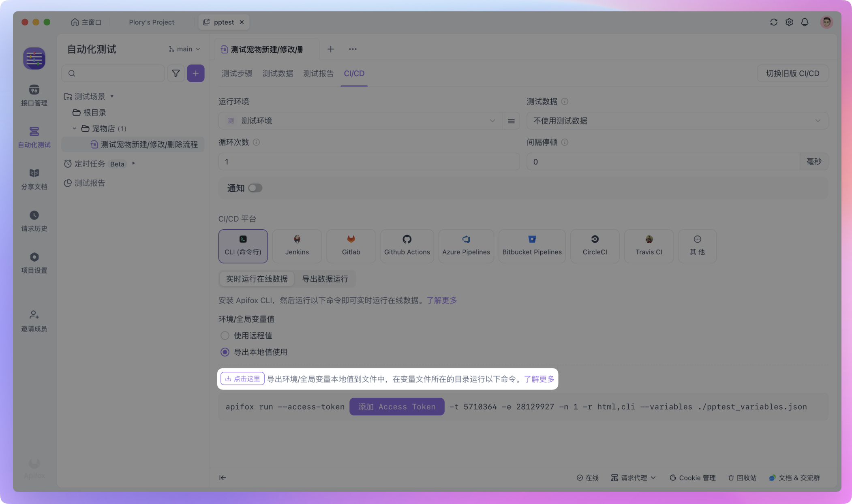The image size is (852, 504).
Task: Switch to 导出数据运行 tab
Action: [325, 279]
